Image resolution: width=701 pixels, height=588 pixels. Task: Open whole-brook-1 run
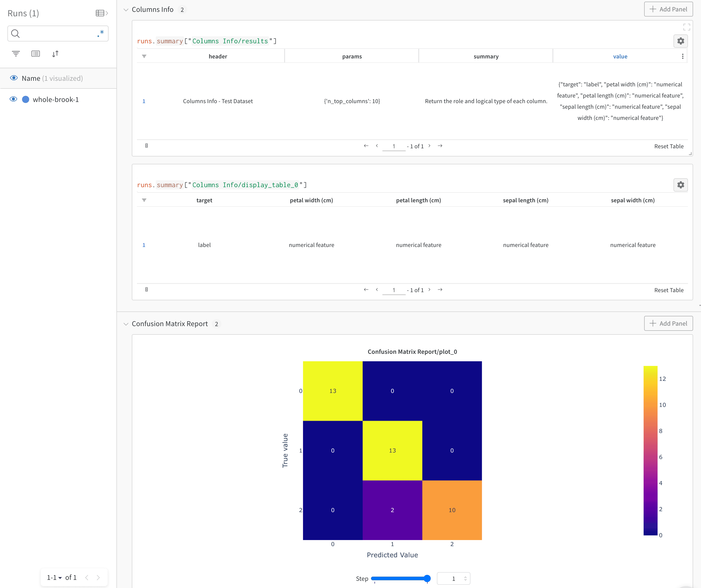pyautogui.click(x=56, y=99)
